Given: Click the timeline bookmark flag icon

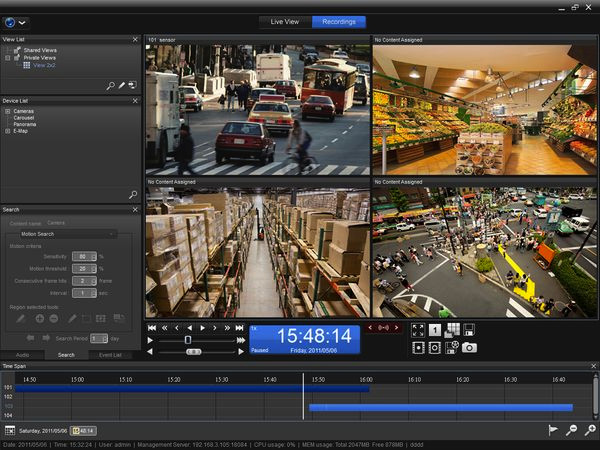Looking at the screenshot, I should coord(552,430).
